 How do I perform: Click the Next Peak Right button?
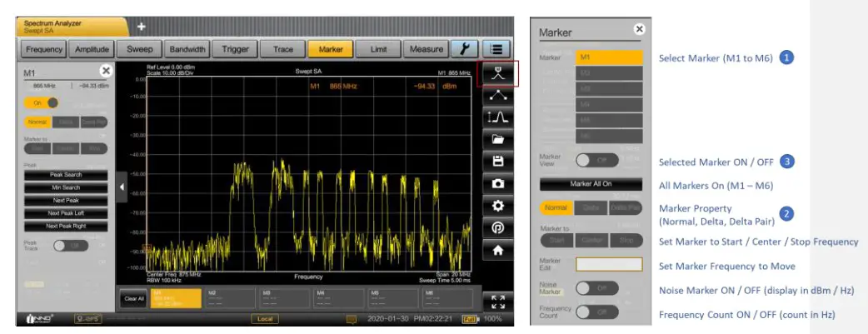(x=66, y=226)
